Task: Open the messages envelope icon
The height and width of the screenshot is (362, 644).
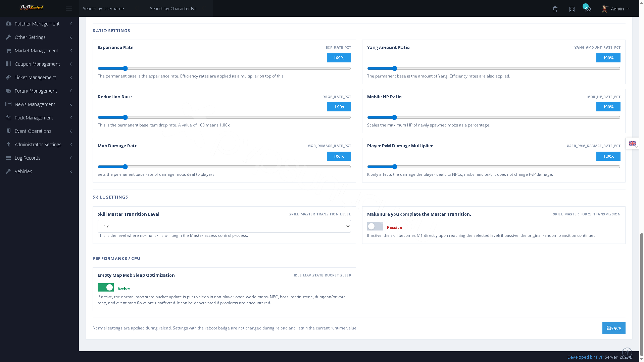Action: 588,9
